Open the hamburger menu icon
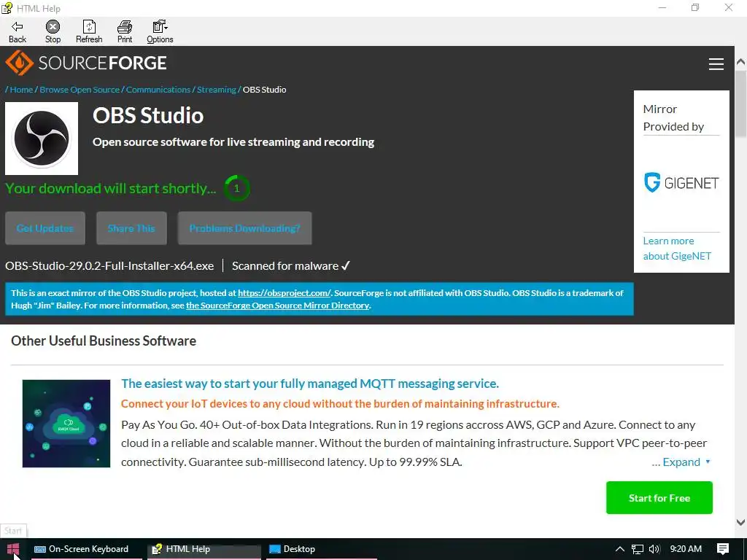 (x=716, y=64)
